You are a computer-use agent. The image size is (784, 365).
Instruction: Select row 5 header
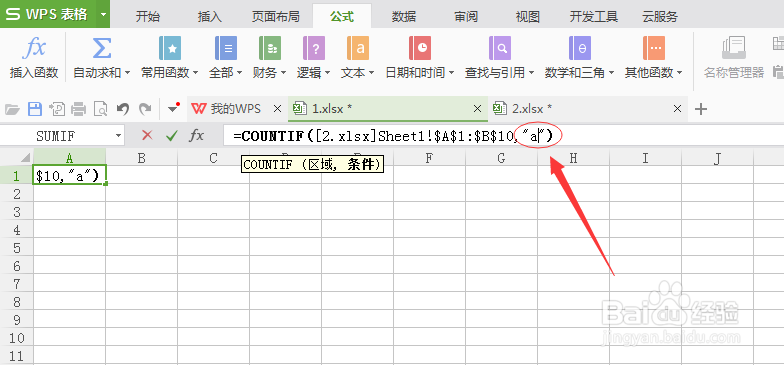(x=17, y=248)
